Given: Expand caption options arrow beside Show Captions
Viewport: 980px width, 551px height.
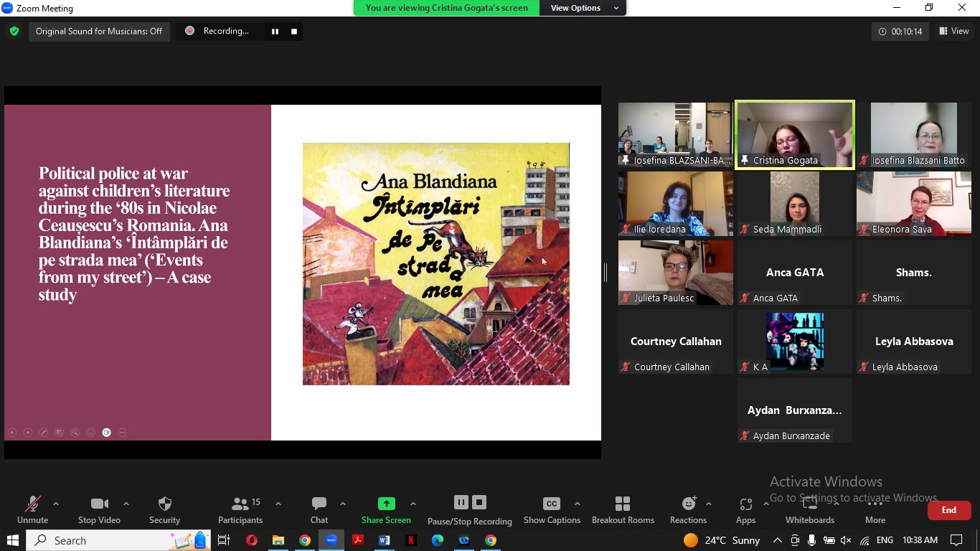Looking at the screenshot, I should [x=578, y=504].
